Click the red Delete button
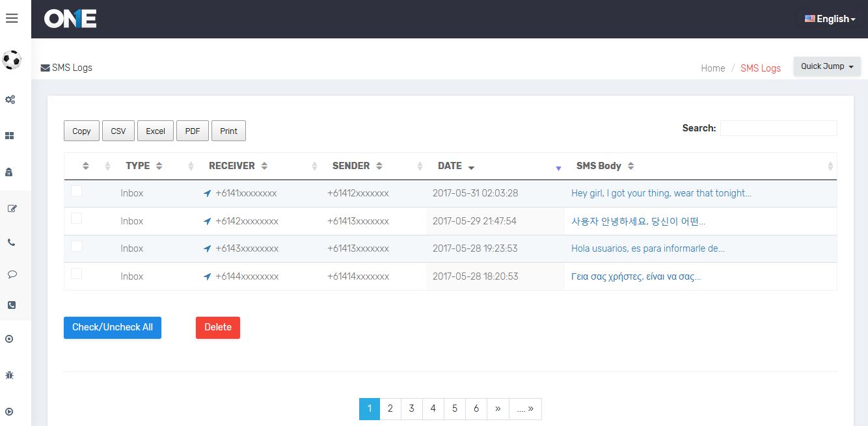Screen dimensions: 868x426 pos(217,327)
